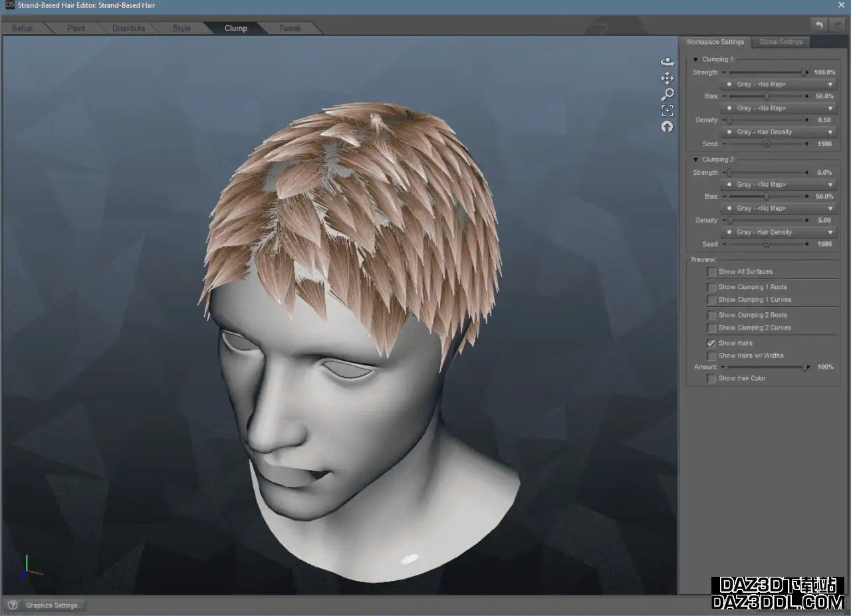Click plus on Clumping 1 Bias slider
This screenshot has height=616, width=851.
807,96
